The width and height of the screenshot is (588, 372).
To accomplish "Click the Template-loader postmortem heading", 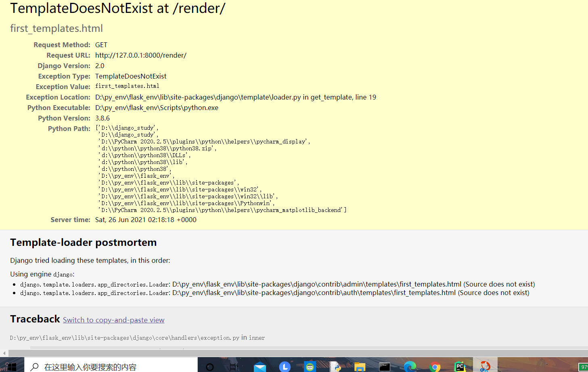I will pyautogui.click(x=84, y=243).
